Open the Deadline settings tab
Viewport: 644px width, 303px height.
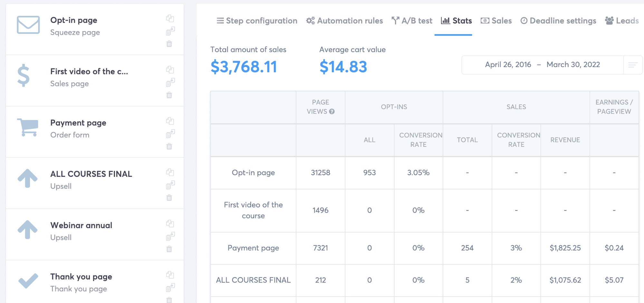(558, 21)
